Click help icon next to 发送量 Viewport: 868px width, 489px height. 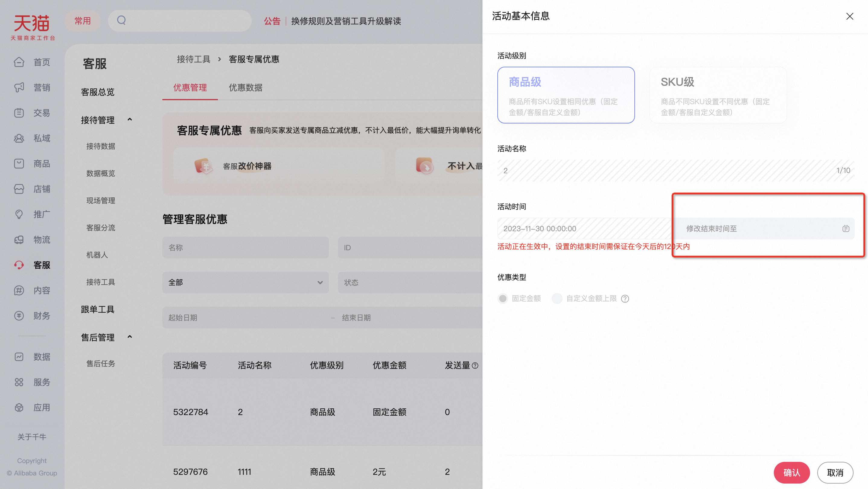(475, 365)
